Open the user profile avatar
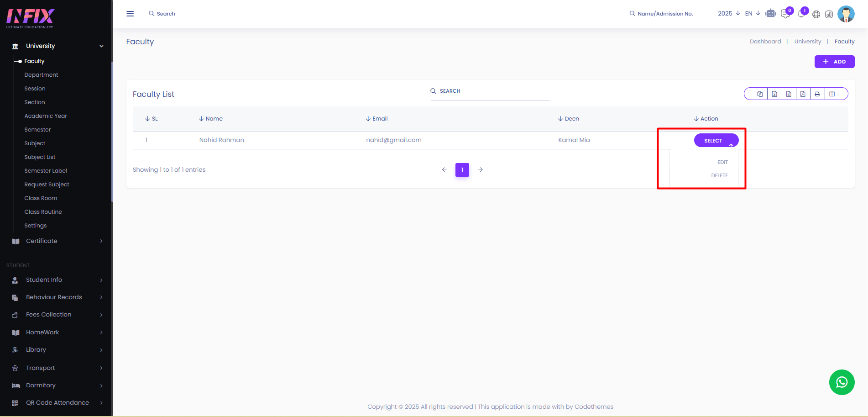 846,14
